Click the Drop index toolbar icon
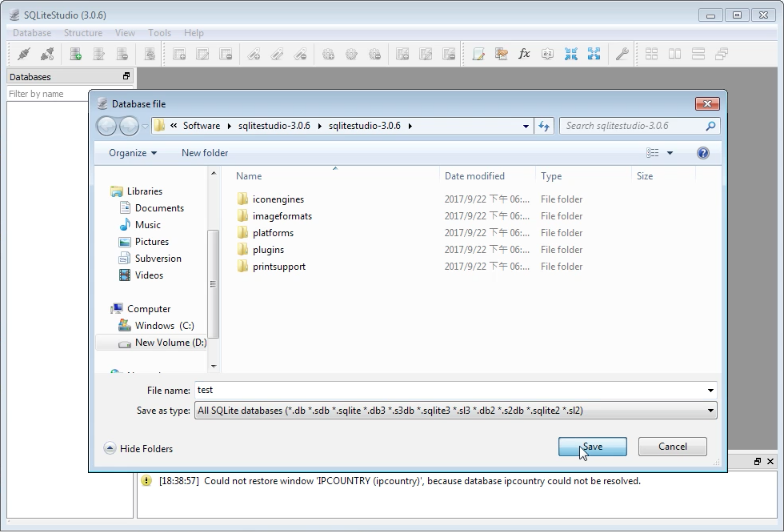784x532 pixels. (x=300, y=54)
